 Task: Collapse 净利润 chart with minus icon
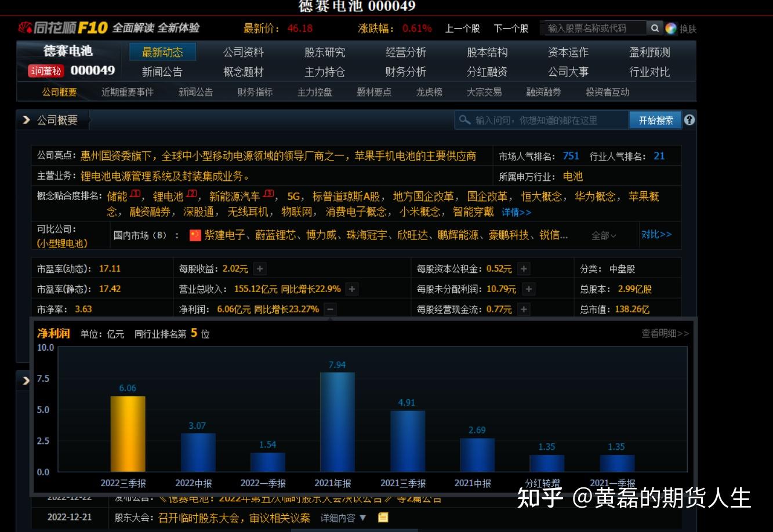pyautogui.click(x=330, y=309)
